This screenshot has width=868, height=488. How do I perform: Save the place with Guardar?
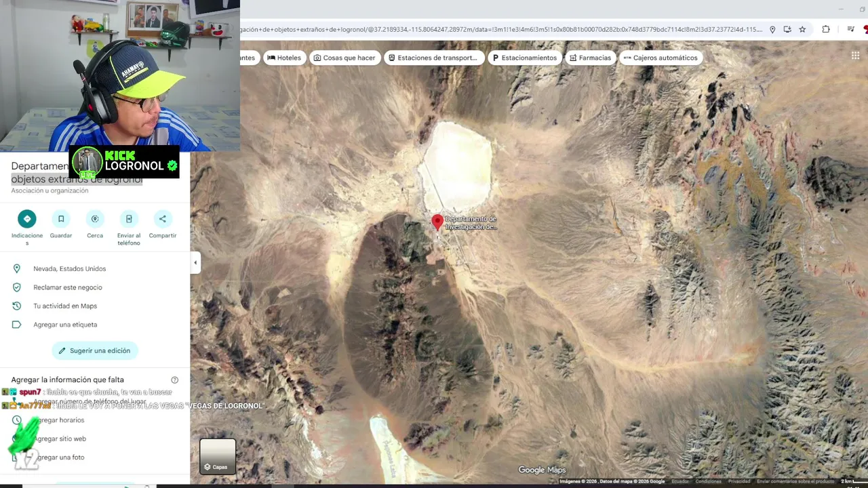click(x=61, y=219)
